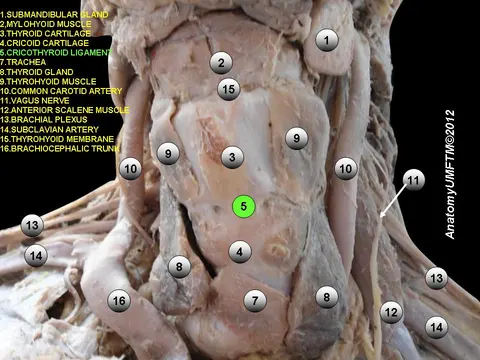Select the marker 13 beside marker 12
Screen dimensions: 480x360
point(436,278)
